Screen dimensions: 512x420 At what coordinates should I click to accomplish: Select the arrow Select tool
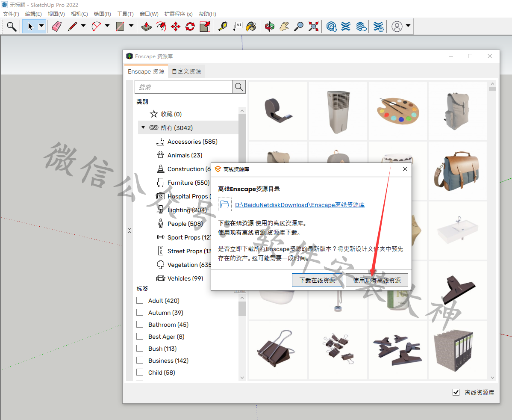tap(30, 27)
